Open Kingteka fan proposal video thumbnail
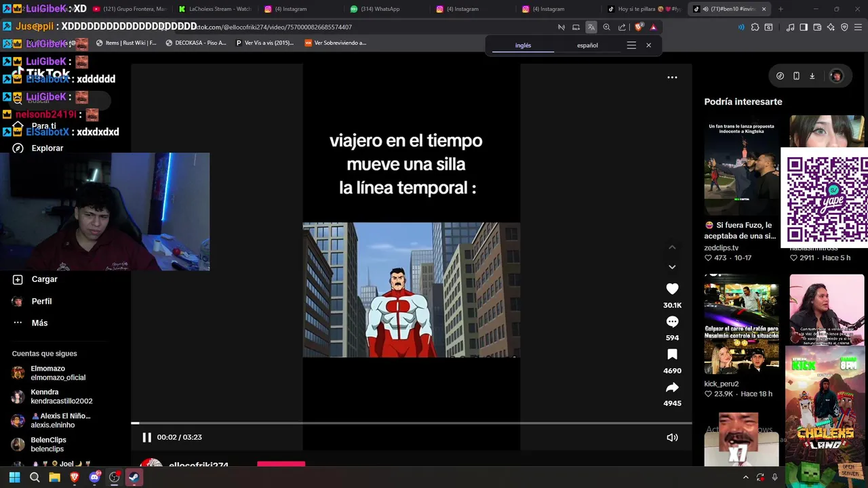 741,165
